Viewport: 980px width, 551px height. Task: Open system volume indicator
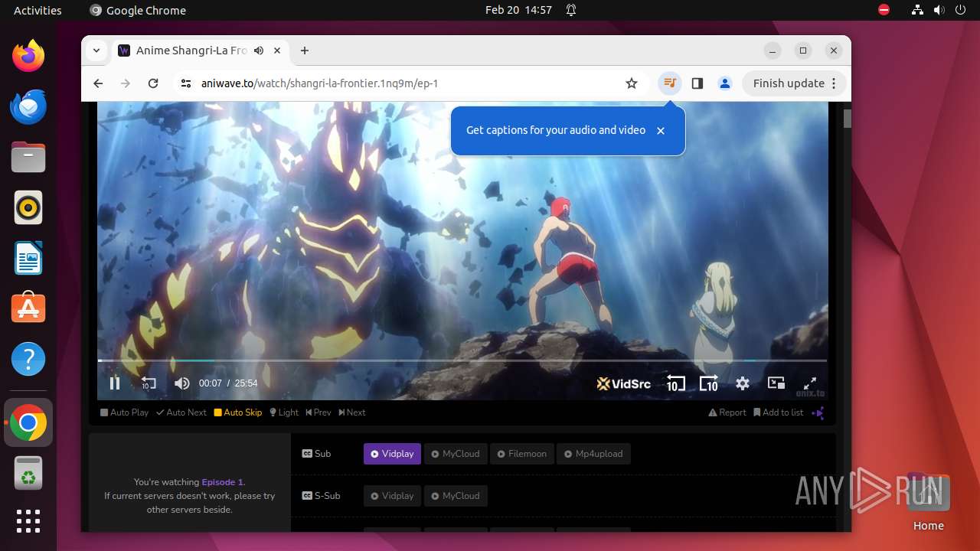pos(939,10)
